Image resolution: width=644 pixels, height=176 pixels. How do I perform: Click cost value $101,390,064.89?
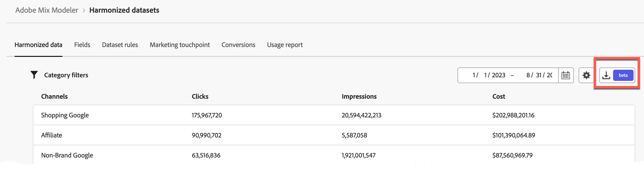click(514, 135)
